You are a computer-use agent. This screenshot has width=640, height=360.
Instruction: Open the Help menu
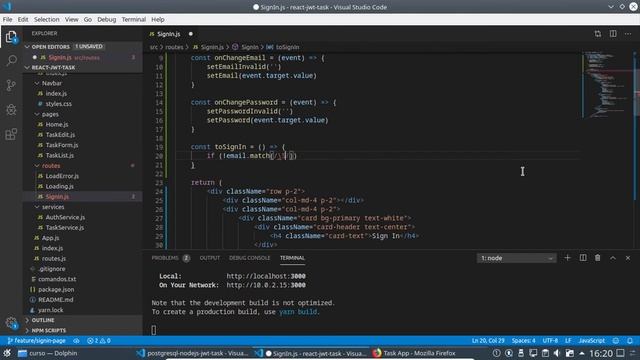pos(158,19)
